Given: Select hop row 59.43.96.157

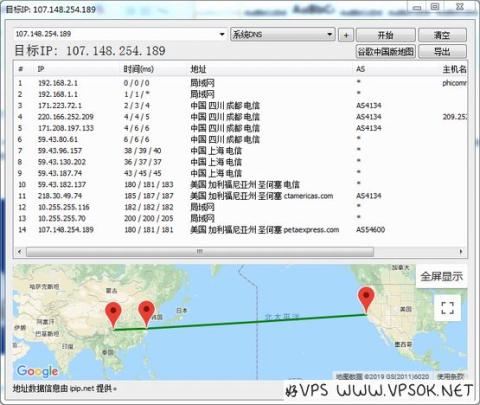Looking at the screenshot, I should click(240, 151).
